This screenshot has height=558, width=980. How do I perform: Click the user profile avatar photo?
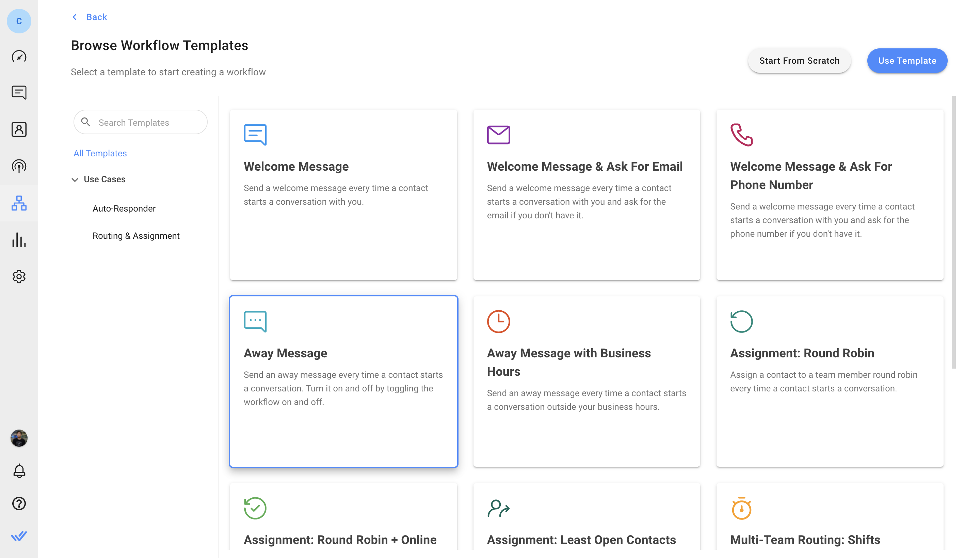[19, 438]
